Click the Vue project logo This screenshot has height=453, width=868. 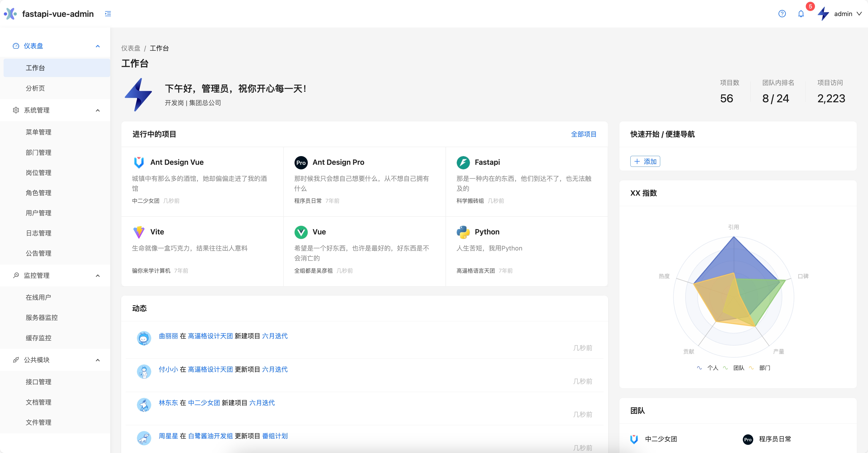pos(301,232)
